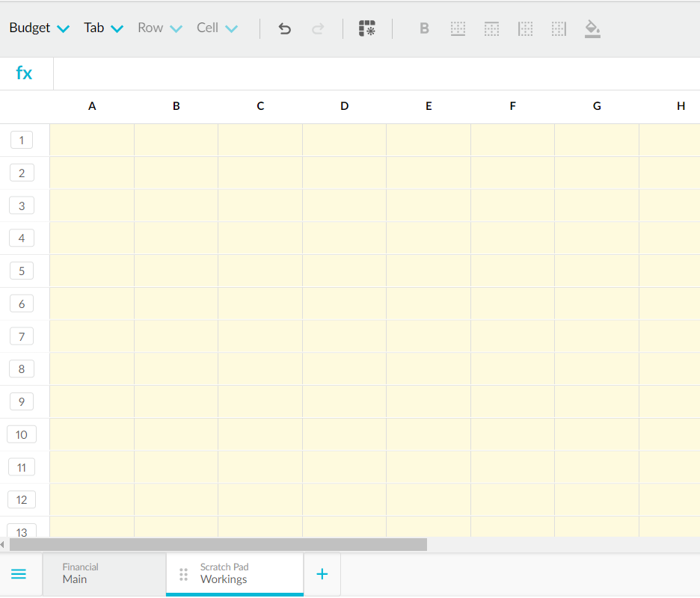Expand the Budget dropdown menu
This screenshot has width=700, height=598.
pos(39,28)
